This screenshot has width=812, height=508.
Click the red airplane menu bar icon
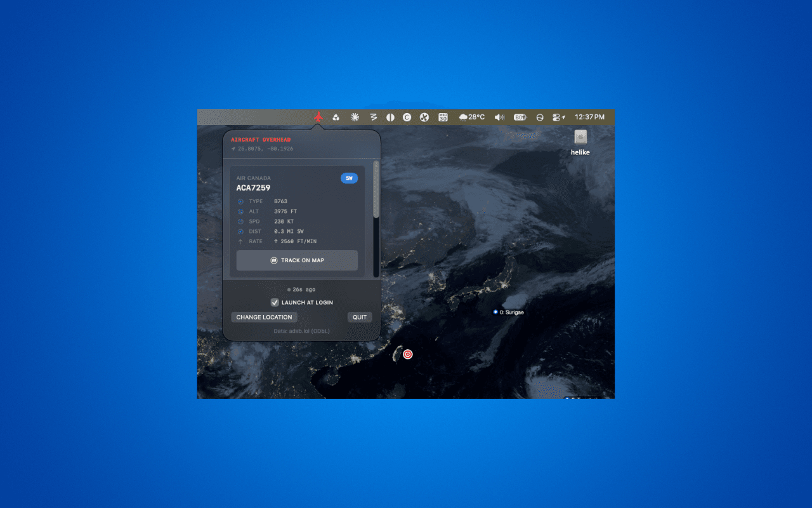318,117
